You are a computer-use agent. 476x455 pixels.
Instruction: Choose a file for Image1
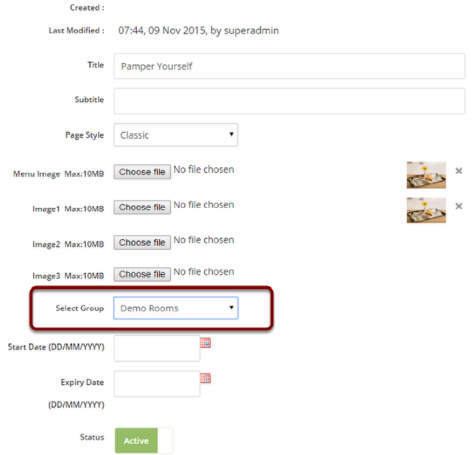(x=142, y=207)
